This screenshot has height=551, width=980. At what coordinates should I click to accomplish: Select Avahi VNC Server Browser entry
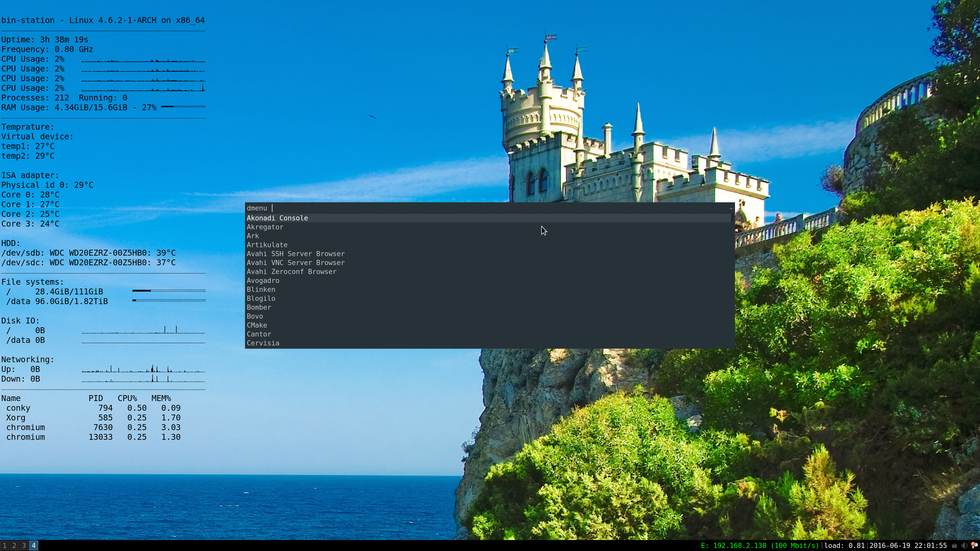488,263
